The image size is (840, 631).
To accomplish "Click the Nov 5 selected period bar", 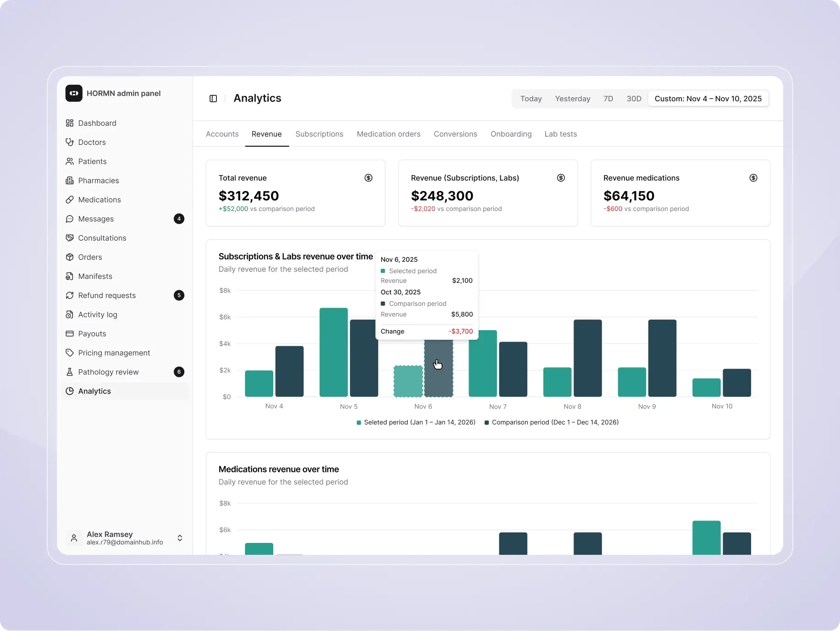I will pyautogui.click(x=333, y=352).
